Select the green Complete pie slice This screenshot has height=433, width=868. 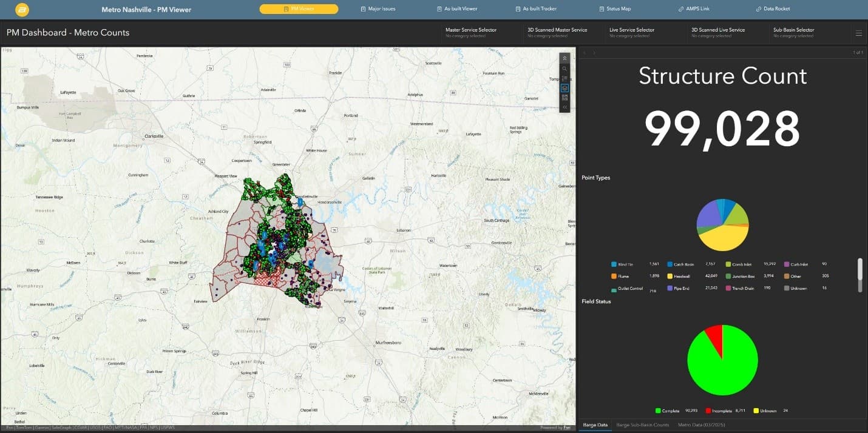(x=722, y=369)
